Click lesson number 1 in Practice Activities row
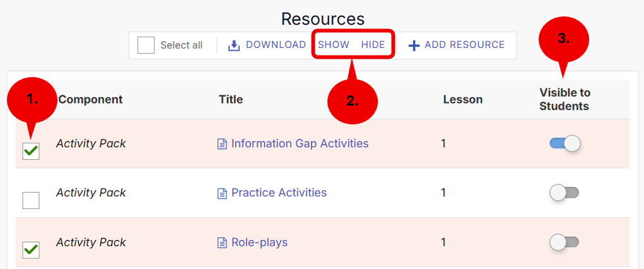 443,193
